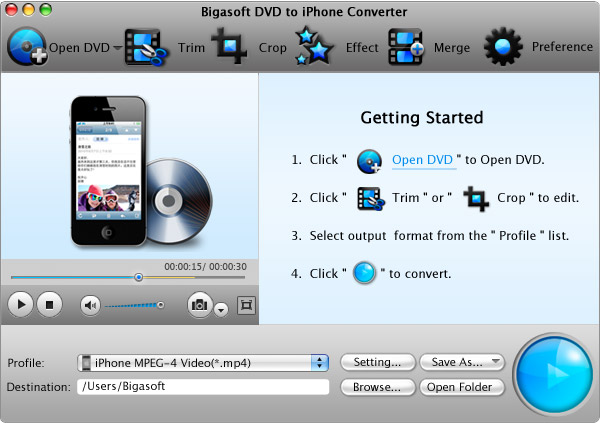Start conversion with big blue button
The image size is (600, 423).
(x=554, y=374)
